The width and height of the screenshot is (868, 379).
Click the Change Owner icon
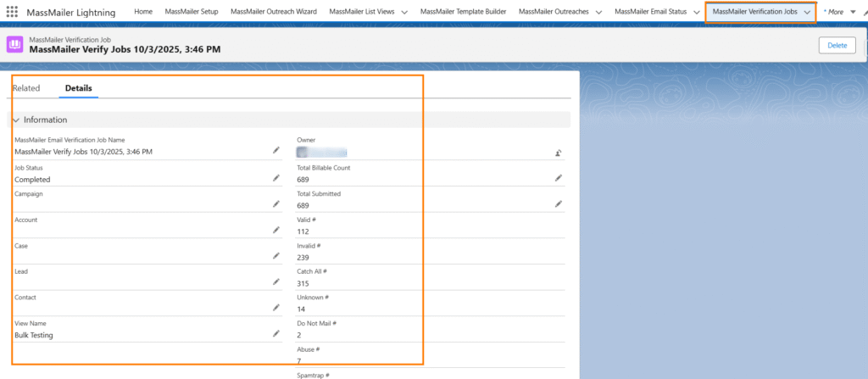558,153
